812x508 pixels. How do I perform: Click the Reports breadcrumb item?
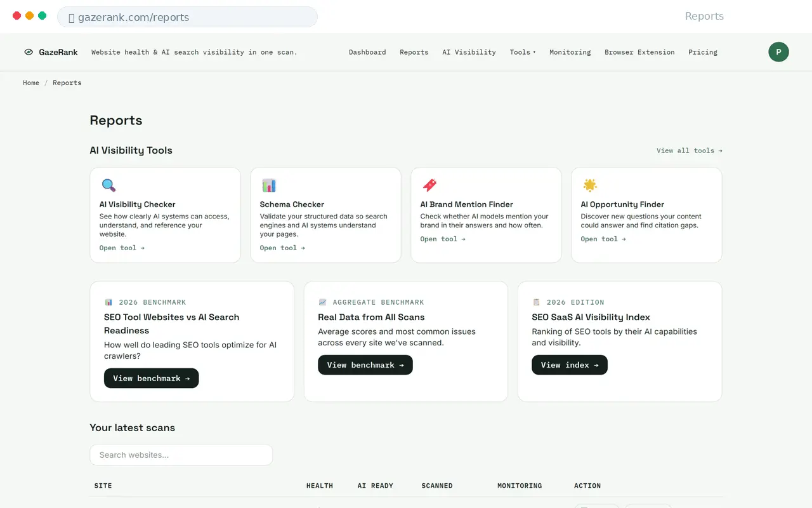click(67, 83)
